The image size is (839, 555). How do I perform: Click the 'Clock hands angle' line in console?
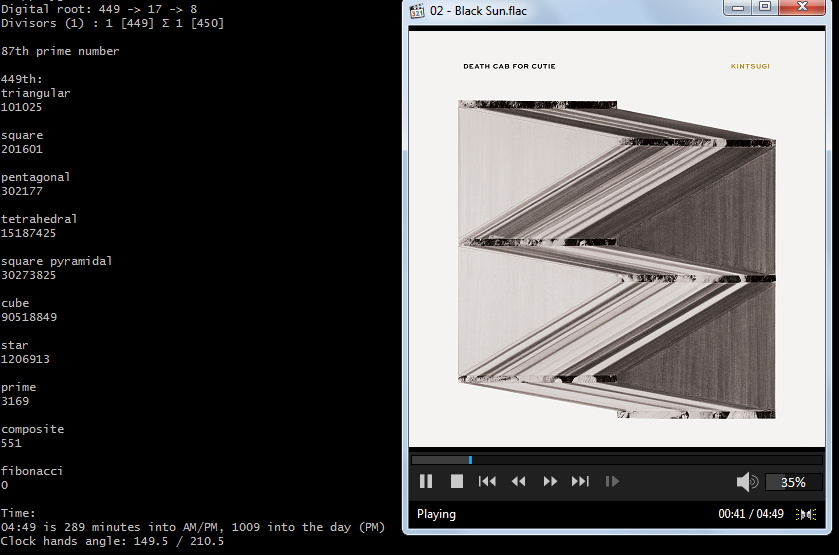pos(112,541)
